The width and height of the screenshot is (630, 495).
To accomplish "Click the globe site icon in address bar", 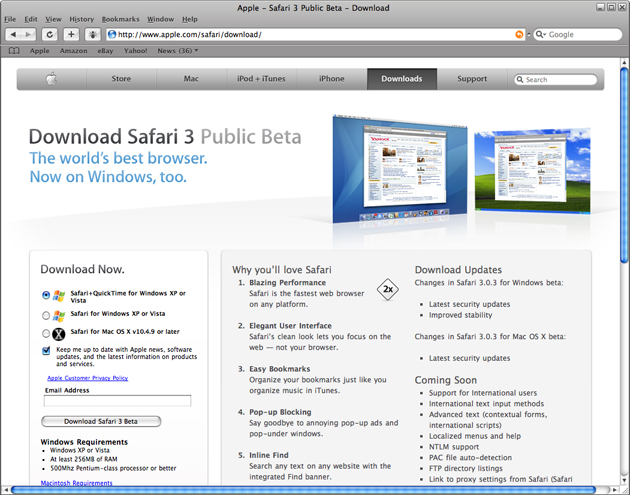I will tap(112, 35).
